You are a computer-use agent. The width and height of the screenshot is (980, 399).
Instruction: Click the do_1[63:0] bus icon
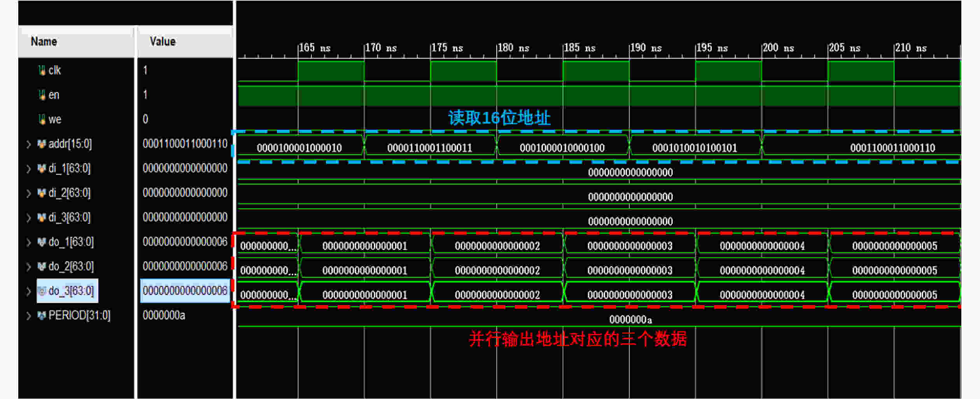(41, 242)
